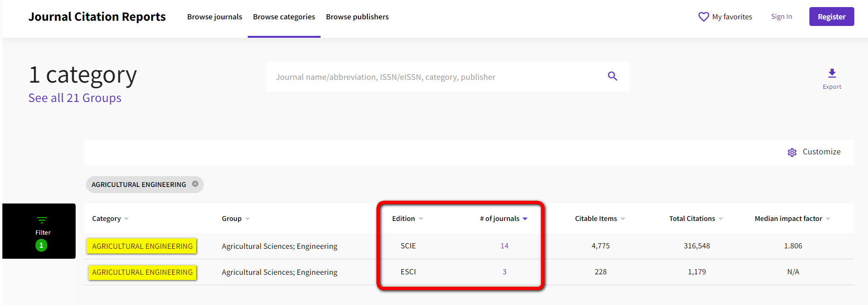Click the Export download icon
Screen dimensions: 868x305
(x=832, y=73)
